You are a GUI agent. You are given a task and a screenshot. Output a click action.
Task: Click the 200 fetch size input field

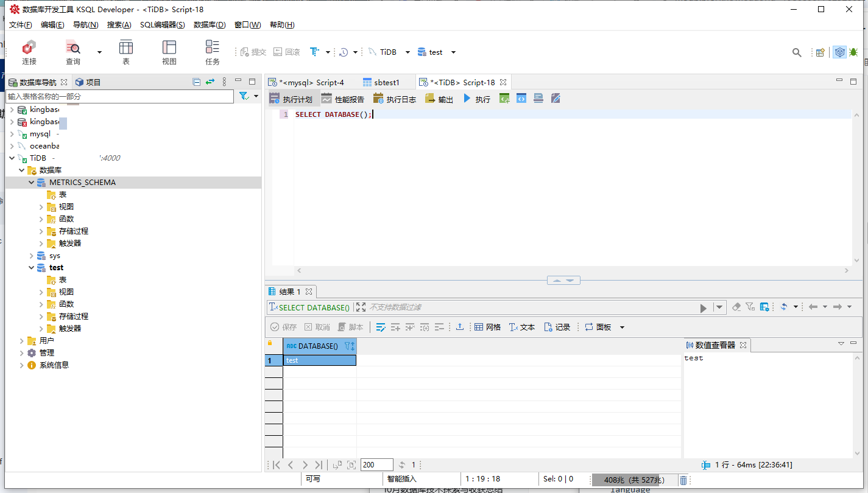tap(377, 465)
